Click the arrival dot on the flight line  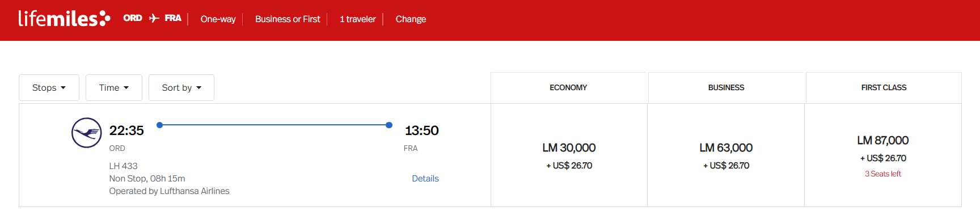click(x=389, y=125)
